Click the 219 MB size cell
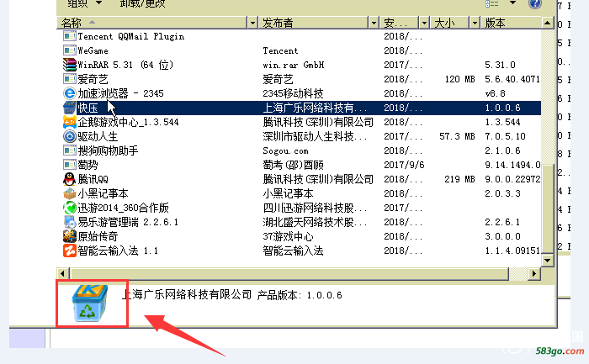The height and width of the screenshot is (364, 589). 459,179
